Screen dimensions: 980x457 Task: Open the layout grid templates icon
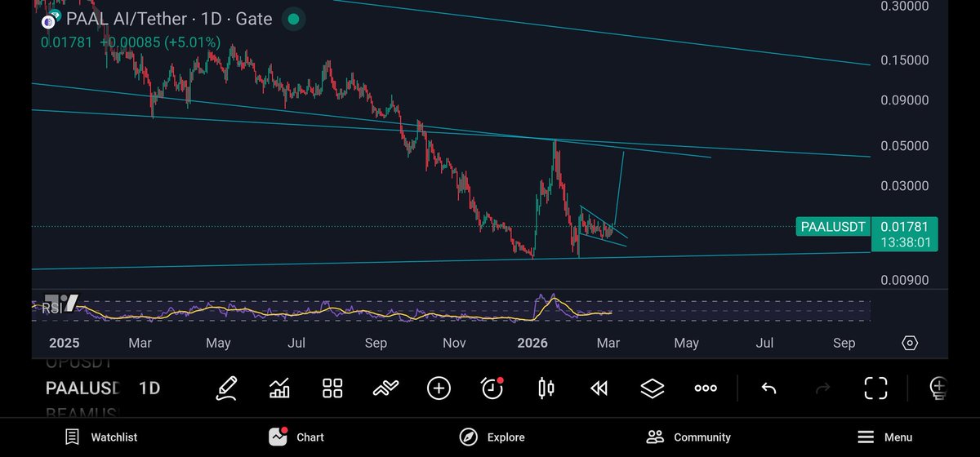(x=332, y=388)
